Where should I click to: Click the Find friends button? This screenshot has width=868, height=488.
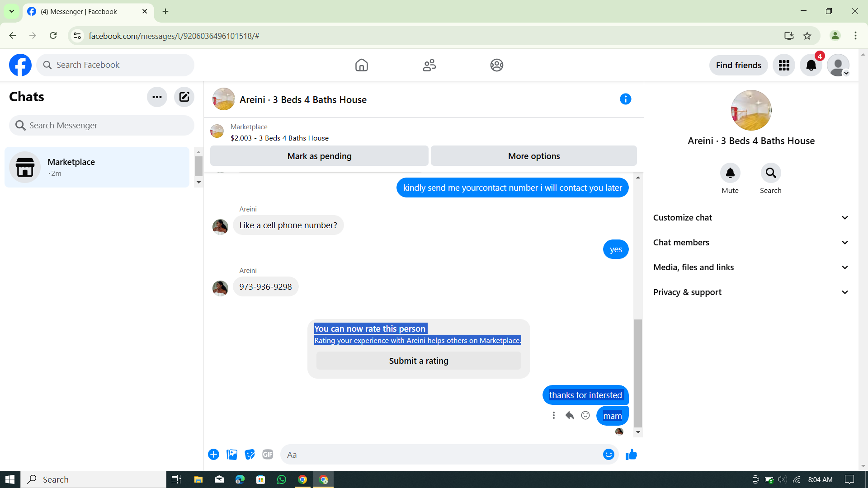(x=739, y=65)
